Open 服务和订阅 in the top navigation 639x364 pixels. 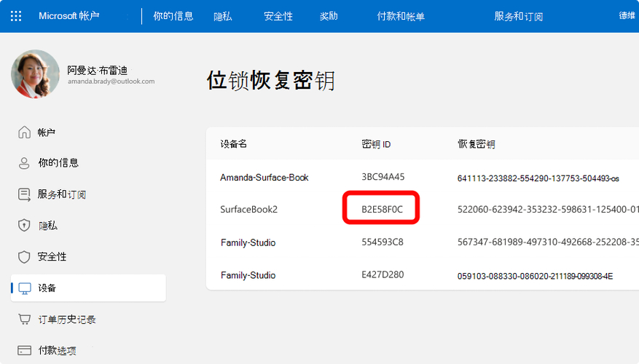pos(518,16)
